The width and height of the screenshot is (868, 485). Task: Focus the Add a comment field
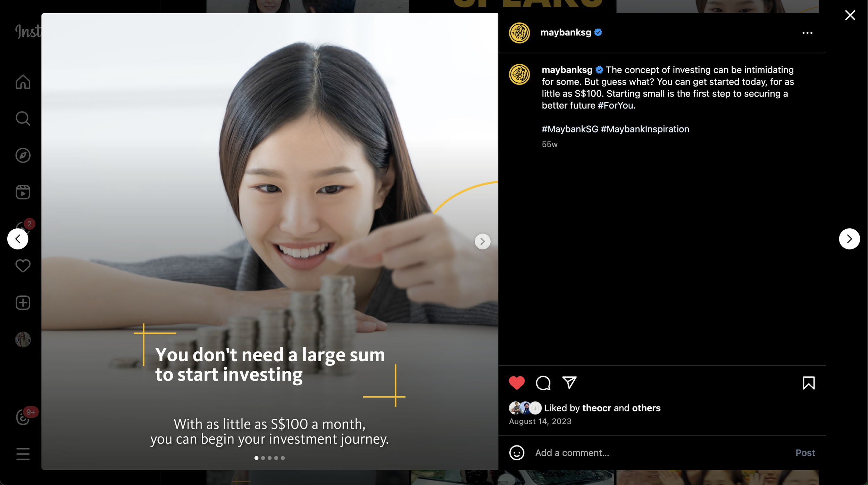(660, 453)
